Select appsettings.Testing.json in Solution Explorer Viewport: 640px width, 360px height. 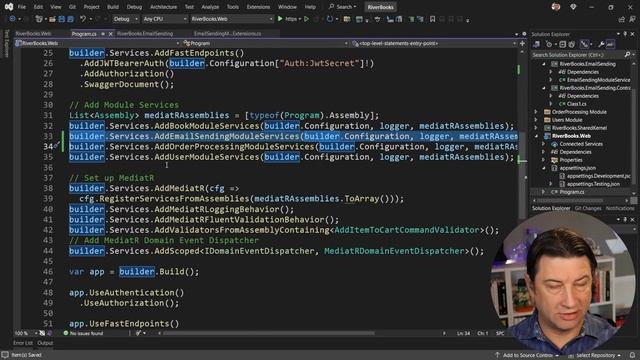click(593, 184)
